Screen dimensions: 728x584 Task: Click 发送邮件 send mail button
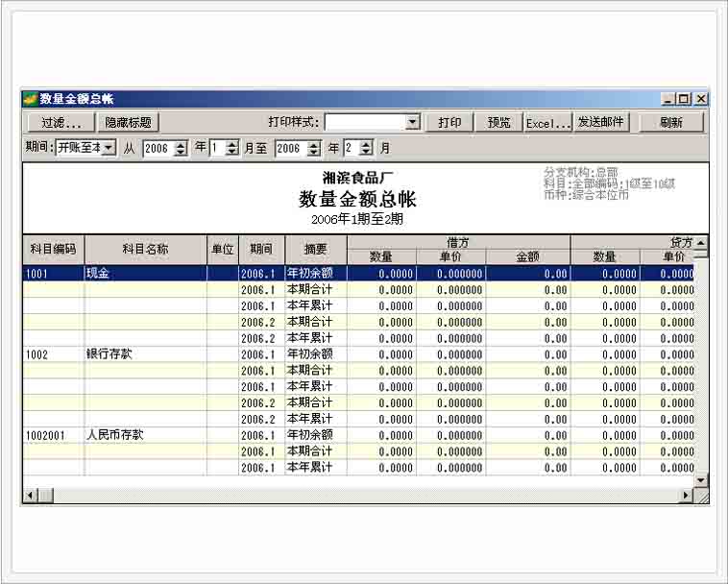pos(601,123)
